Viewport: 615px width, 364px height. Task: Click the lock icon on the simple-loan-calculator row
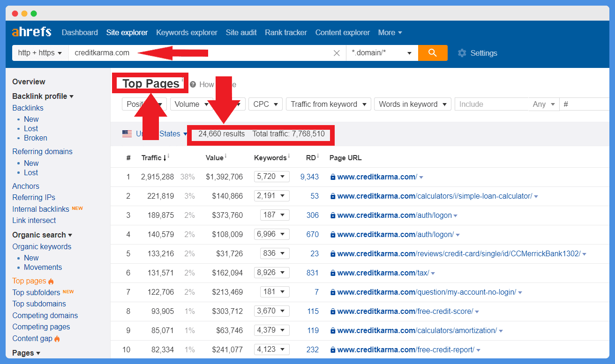(x=333, y=196)
